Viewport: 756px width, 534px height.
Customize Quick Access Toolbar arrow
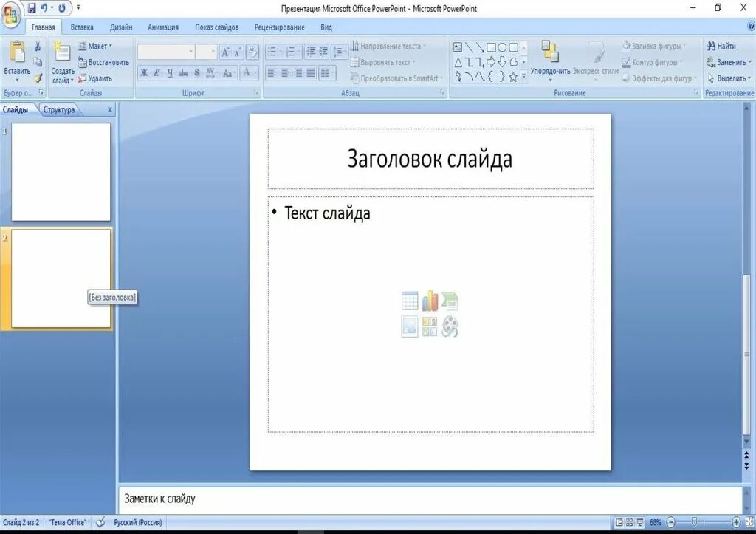click(78, 8)
